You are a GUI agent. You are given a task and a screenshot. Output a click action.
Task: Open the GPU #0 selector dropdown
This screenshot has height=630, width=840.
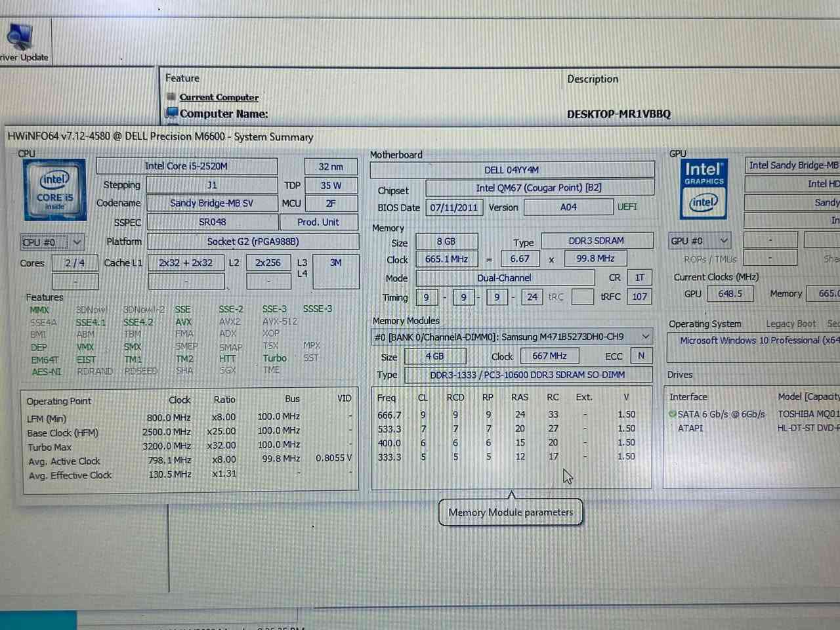click(x=700, y=241)
